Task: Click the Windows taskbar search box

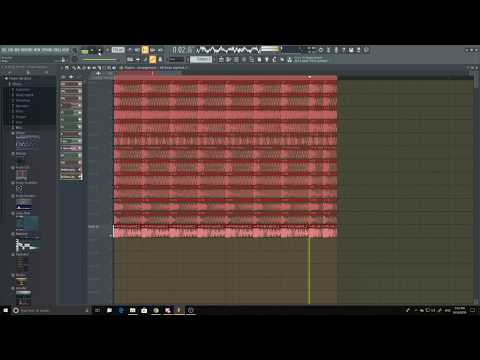Action: (51, 310)
